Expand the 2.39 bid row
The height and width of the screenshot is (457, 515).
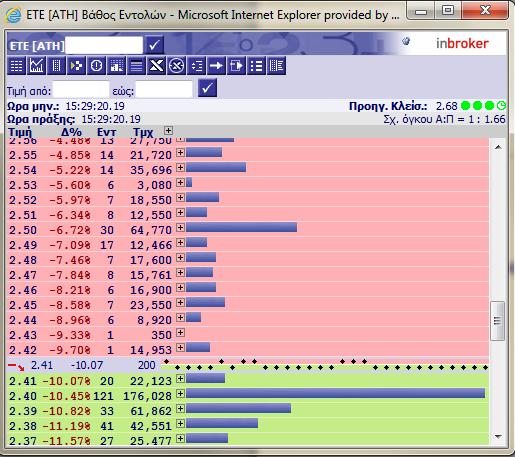pyautogui.click(x=180, y=408)
